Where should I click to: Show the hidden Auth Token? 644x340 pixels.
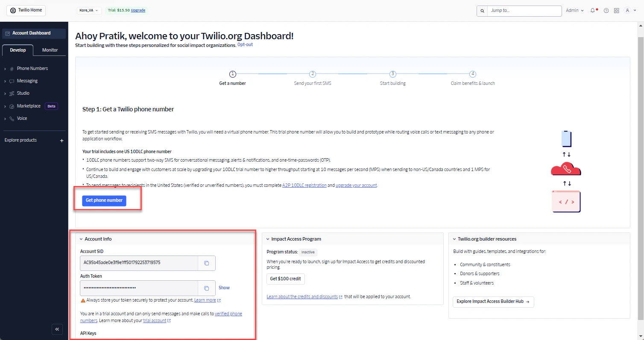(224, 288)
